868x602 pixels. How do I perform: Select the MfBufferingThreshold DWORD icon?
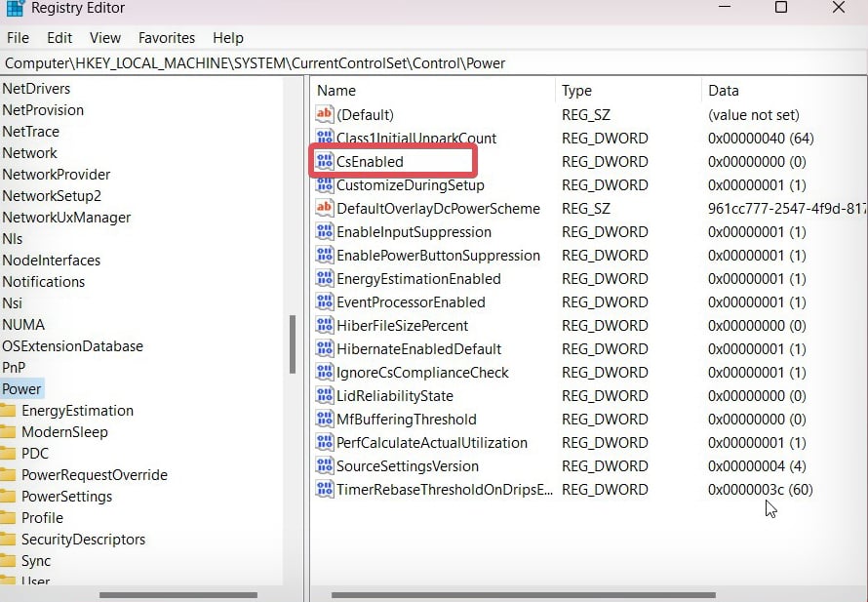click(325, 419)
